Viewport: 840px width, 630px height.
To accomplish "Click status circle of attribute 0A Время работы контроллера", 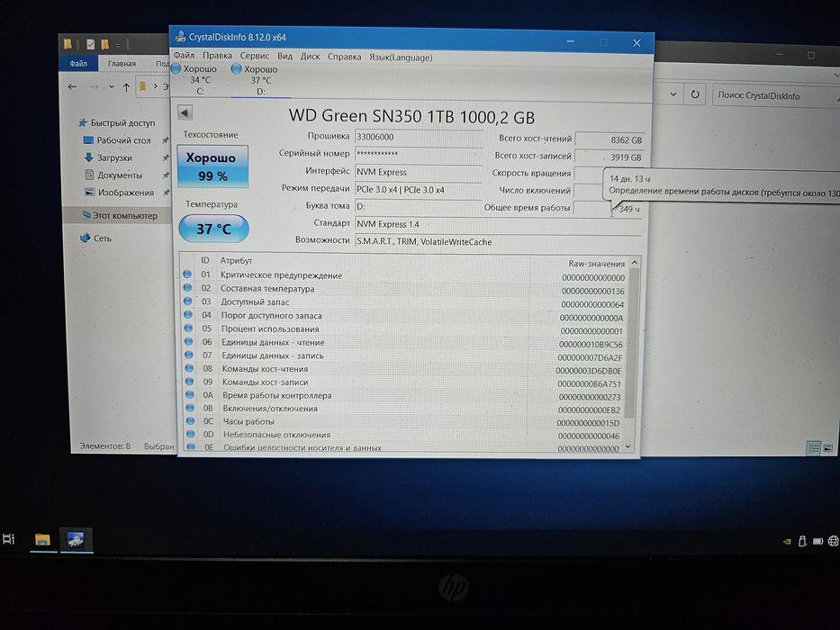I will click(x=190, y=394).
